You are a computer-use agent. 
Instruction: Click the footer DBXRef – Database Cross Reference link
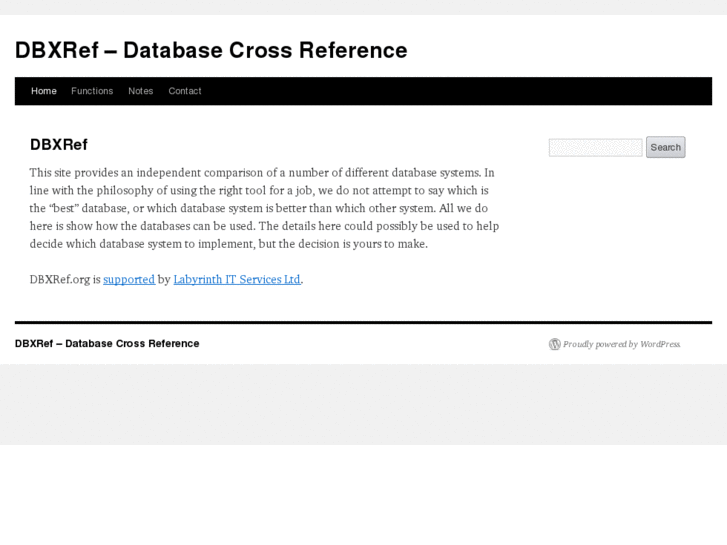click(x=107, y=344)
